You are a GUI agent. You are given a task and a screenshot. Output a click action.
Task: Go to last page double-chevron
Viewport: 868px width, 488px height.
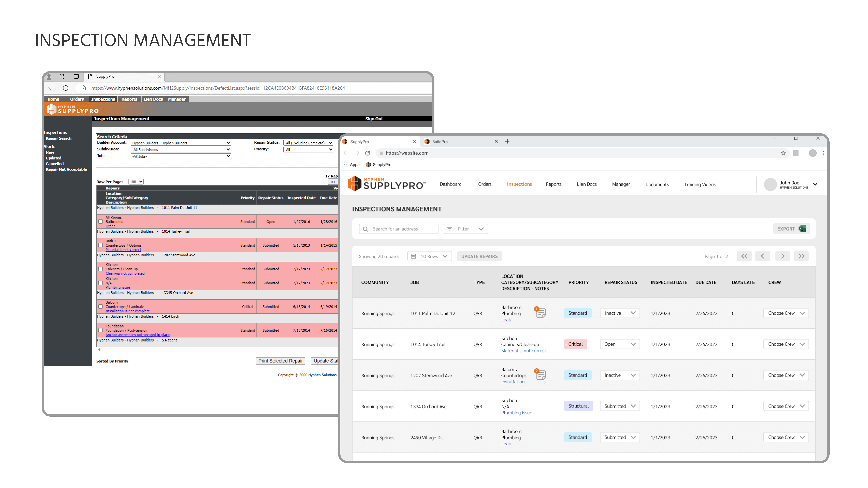point(801,256)
